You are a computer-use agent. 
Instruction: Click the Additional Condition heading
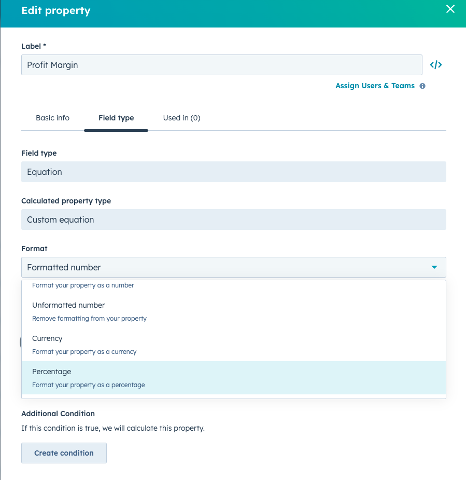(58, 413)
